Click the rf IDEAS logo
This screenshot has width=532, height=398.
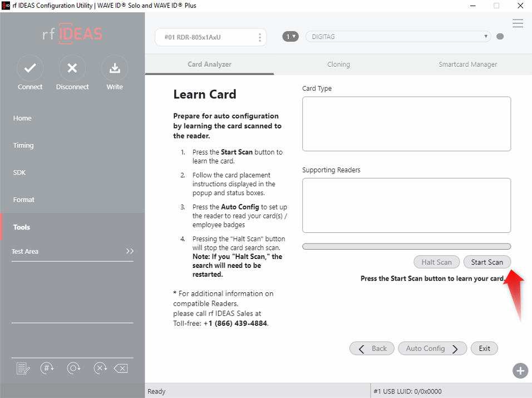72,33
